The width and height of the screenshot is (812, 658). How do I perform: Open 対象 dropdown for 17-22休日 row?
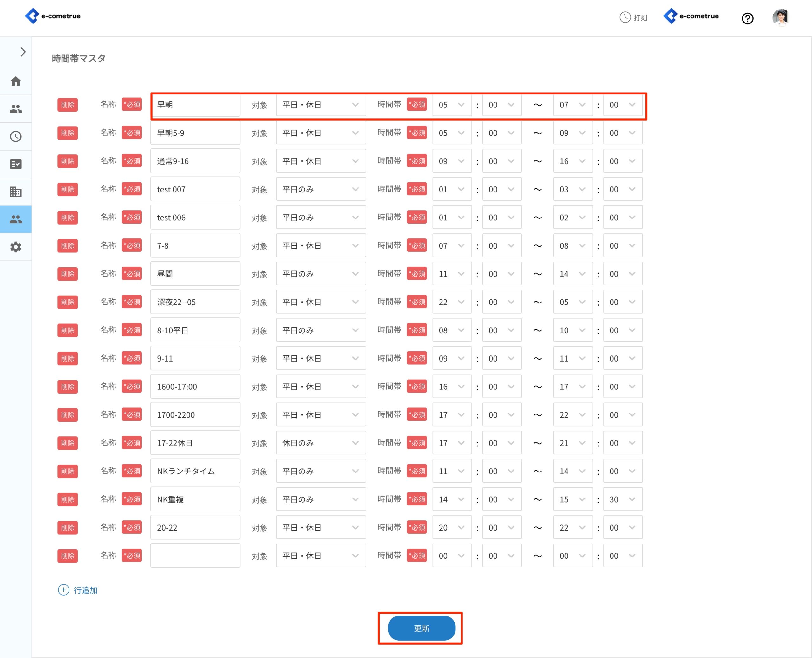[x=320, y=443]
